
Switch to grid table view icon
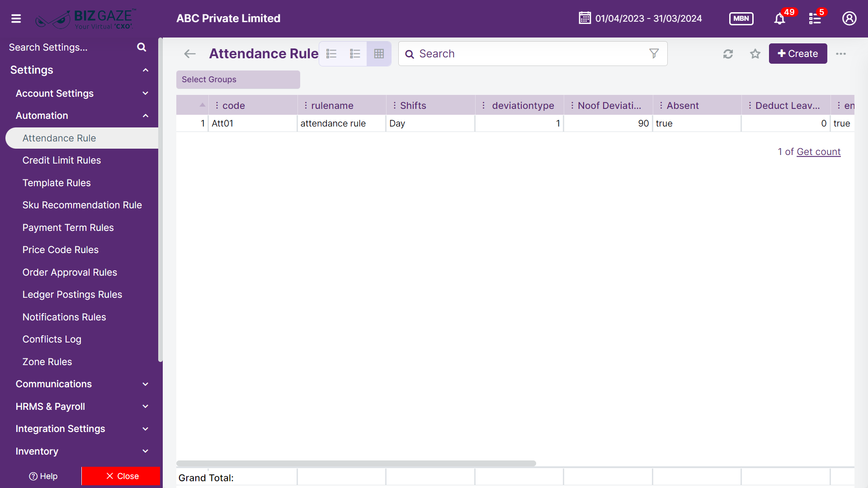click(x=379, y=54)
